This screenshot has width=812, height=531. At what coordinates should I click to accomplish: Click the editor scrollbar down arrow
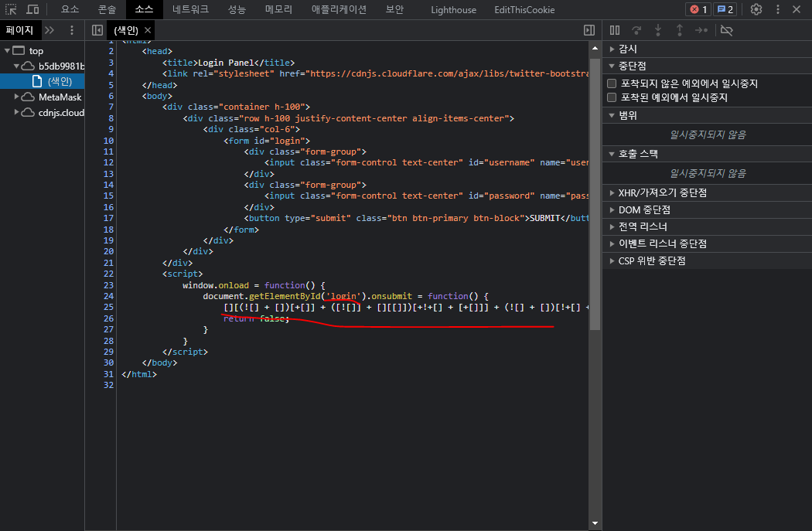pyautogui.click(x=595, y=523)
